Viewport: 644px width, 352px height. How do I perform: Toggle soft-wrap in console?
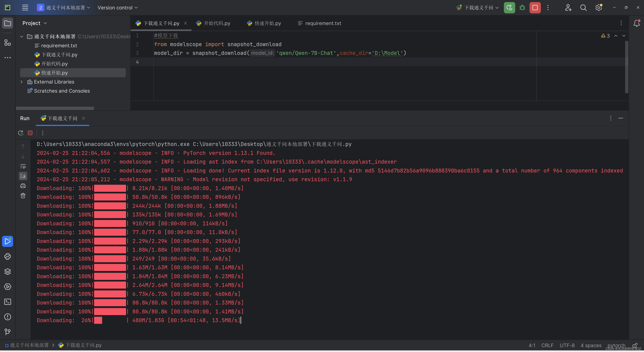[x=23, y=166]
